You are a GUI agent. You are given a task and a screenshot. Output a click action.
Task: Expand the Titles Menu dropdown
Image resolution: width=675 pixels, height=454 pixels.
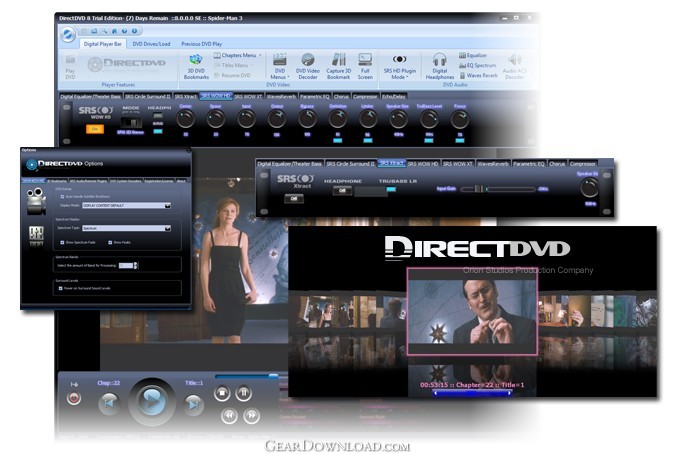(233, 65)
